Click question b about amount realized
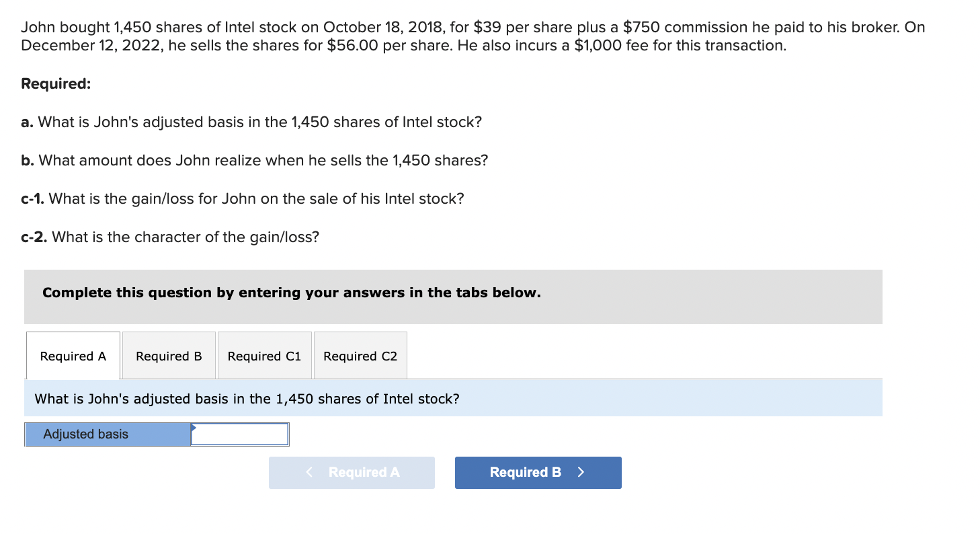This screenshot has height=534, width=980. [255, 161]
